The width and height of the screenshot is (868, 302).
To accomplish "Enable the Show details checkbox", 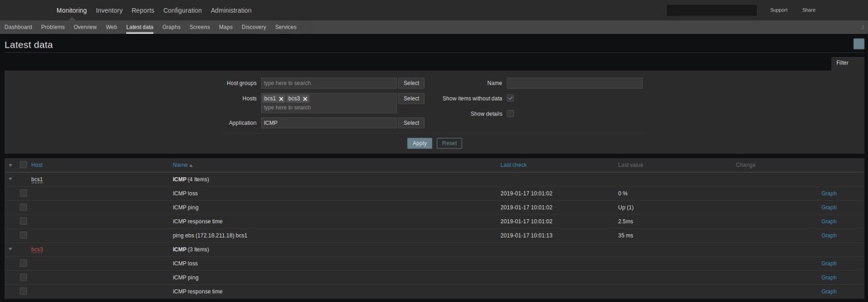I will [x=510, y=113].
